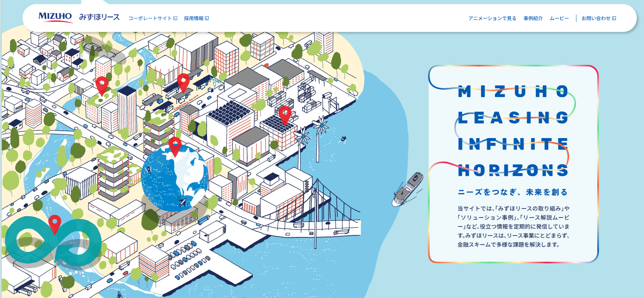The width and height of the screenshot is (644, 298).
Task: Click the MIZUHO みずほリース header logo
Action: (79, 17)
